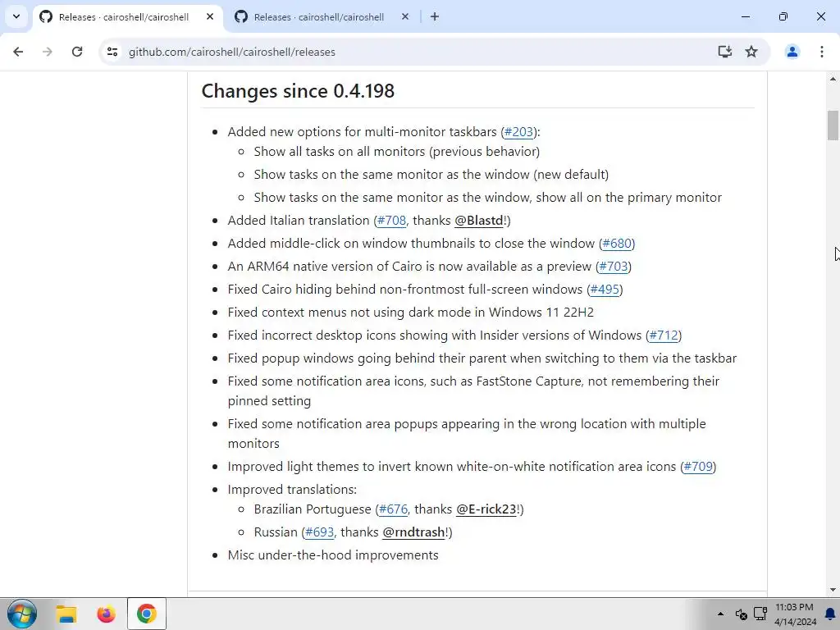Screen dimensions: 840x630
Task: Open @rndtrash user profile link
Action: pyautogui.click(x=413, y=532)
